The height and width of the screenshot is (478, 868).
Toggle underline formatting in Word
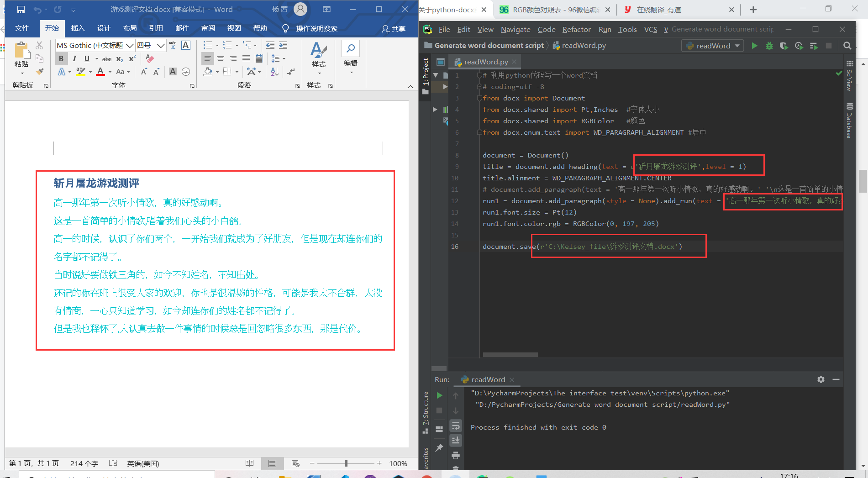click(86, 58)
